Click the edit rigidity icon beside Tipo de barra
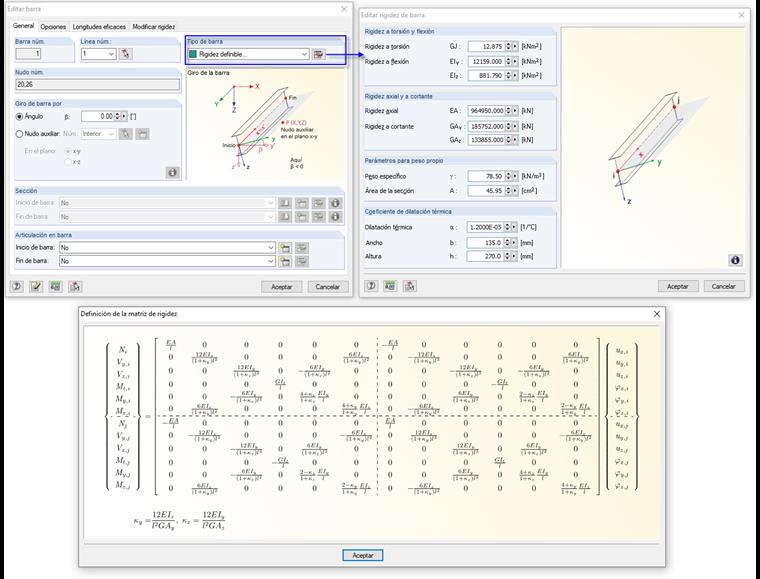This screenshot has height=579, width=760. click(318, 54)
